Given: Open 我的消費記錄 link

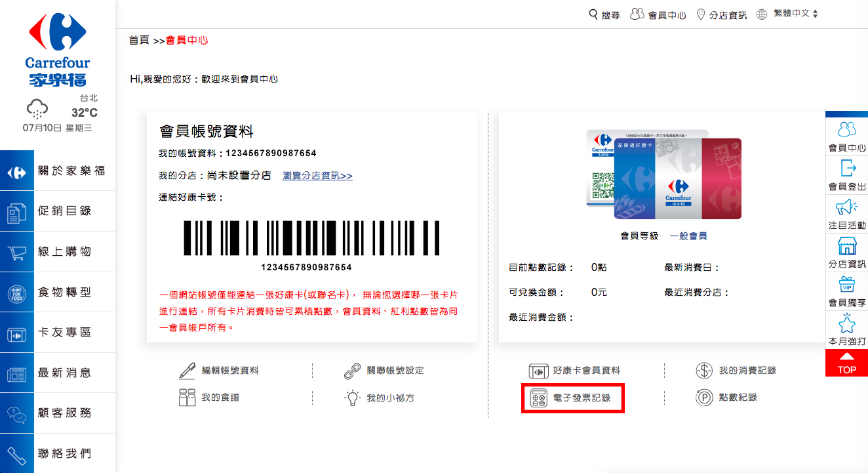Looking at the screenshot, I should (x=747, y=371).
